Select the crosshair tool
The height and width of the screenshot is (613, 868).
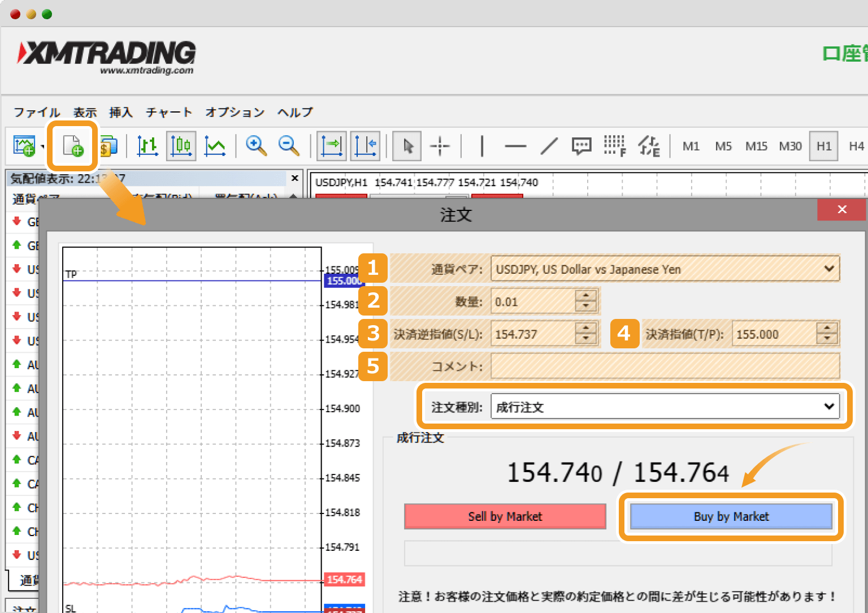tap(440, 146)
